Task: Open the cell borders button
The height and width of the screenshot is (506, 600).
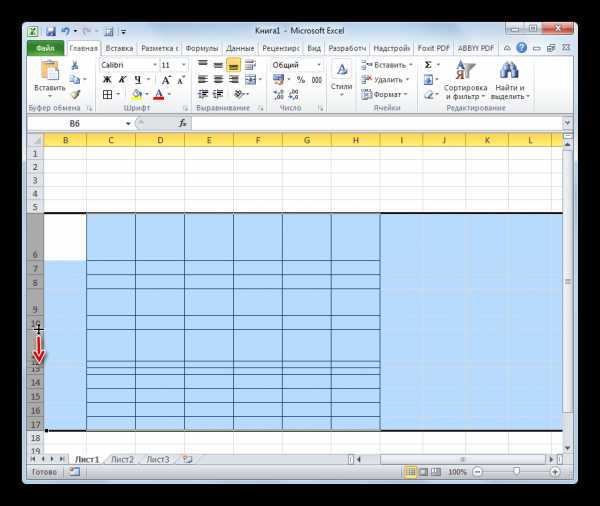Action: coord(108,95)
